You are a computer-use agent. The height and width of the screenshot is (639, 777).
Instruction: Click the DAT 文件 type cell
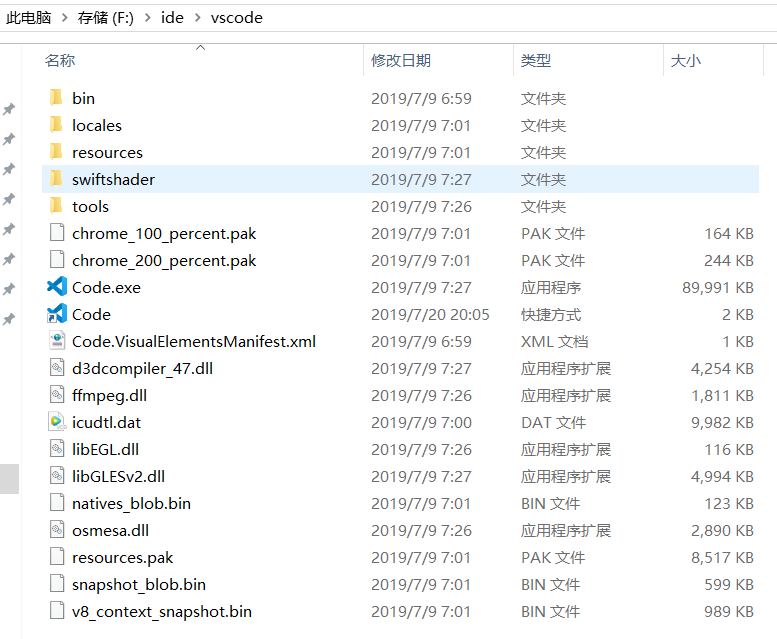[554, 423]
